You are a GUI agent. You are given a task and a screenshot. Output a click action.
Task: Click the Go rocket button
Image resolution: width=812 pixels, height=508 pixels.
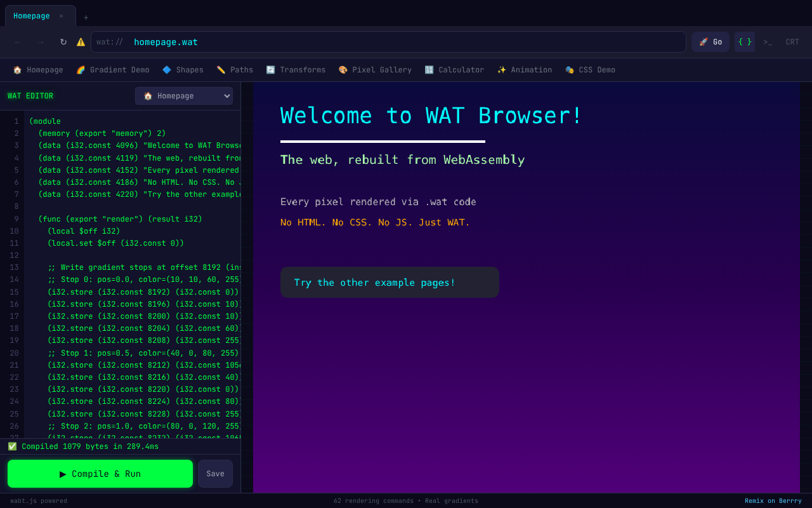point(710,42)
